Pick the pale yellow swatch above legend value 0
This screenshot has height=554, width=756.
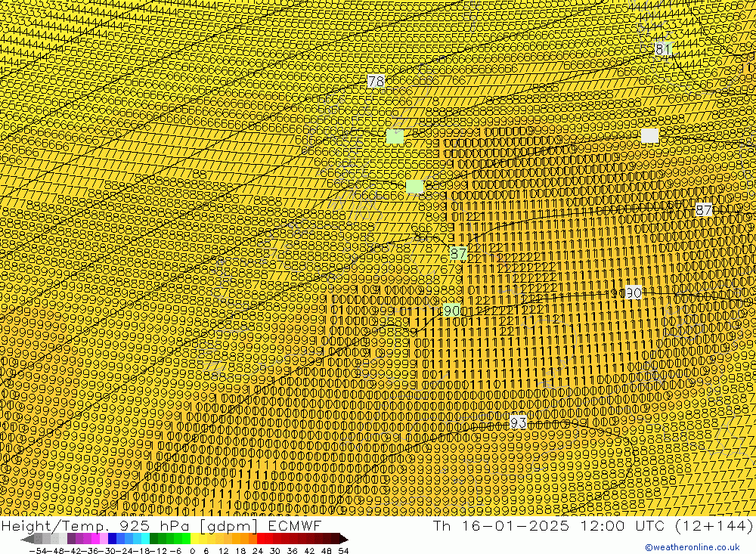point(194,539)
